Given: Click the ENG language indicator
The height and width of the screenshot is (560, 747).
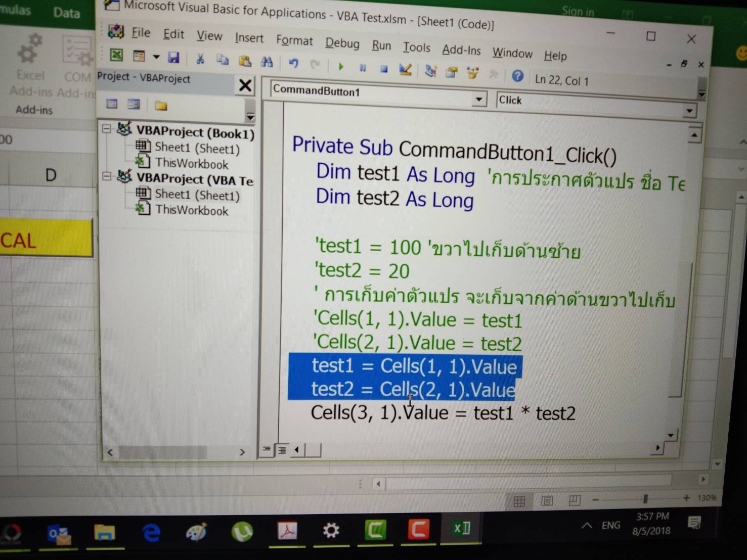Looking at the screenshot, I should coord(611,525).
